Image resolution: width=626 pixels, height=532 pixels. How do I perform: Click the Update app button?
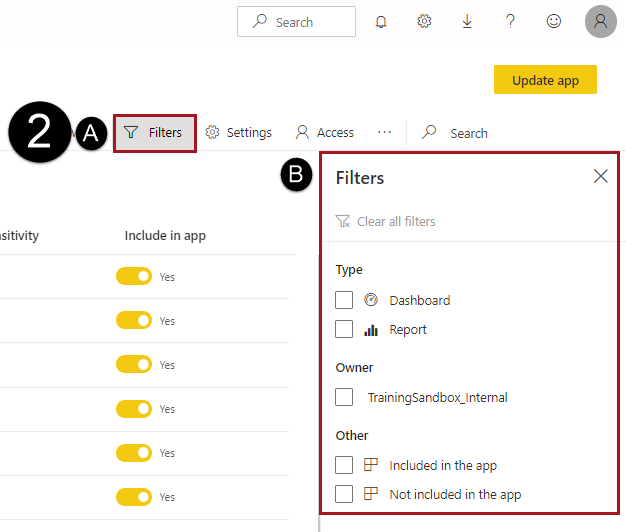(545, 80)
